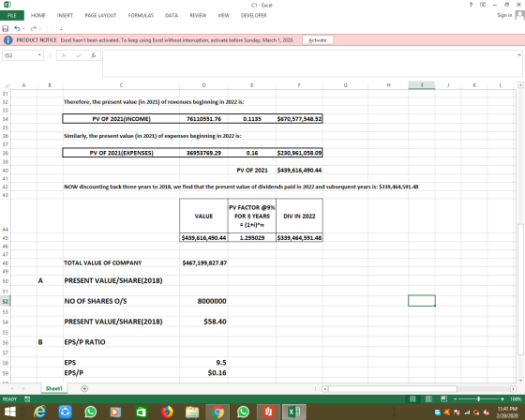This screenshot has height=420, width=525.
Task: Select the TOTAL VALUE OF COMPANY label cell
Action: point(121,262)
